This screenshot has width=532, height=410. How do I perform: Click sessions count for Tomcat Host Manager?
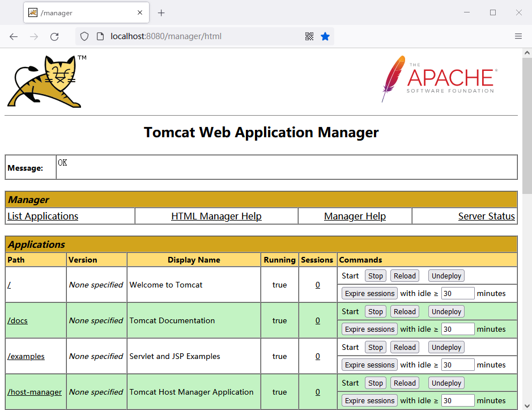click(x=318, y=392)
